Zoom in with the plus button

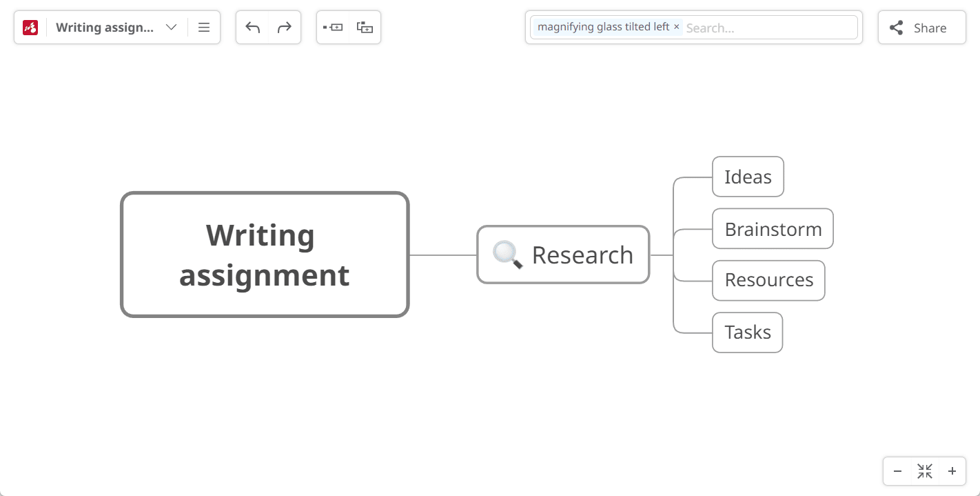tap(952, 471)
